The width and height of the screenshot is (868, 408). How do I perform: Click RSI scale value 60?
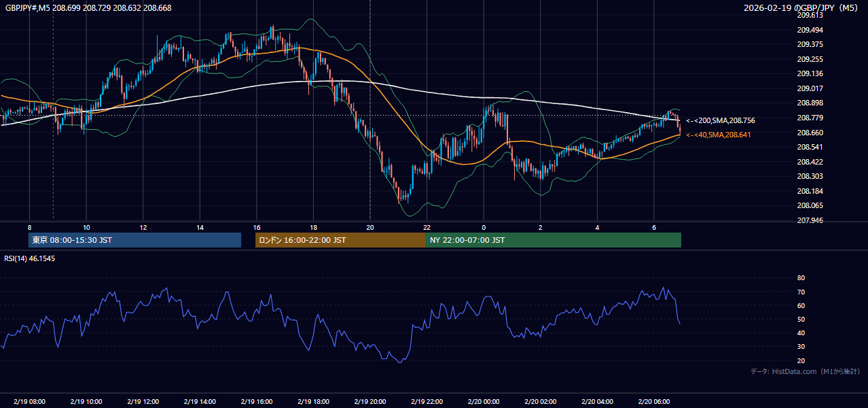pyautogui.click(x=801, y=305)
